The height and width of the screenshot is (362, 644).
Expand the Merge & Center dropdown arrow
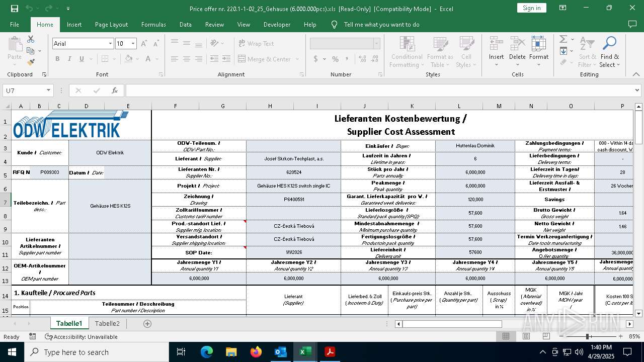click(297, 59)
